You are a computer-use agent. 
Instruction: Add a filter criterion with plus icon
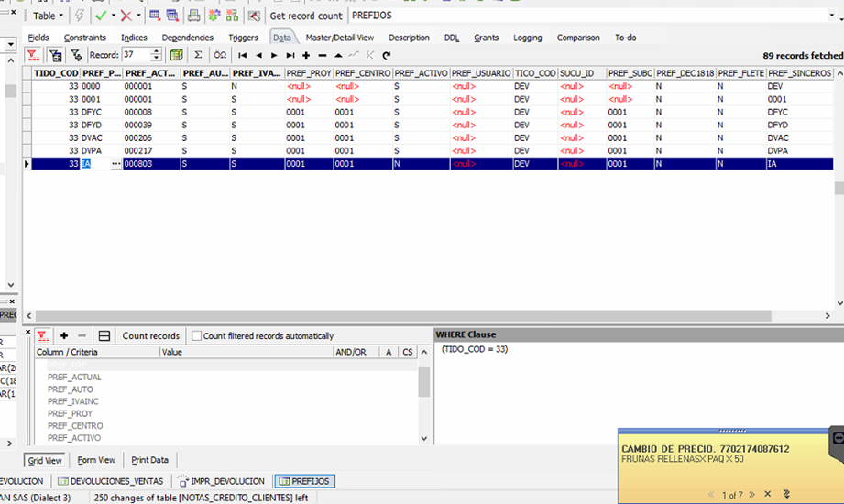64,336
